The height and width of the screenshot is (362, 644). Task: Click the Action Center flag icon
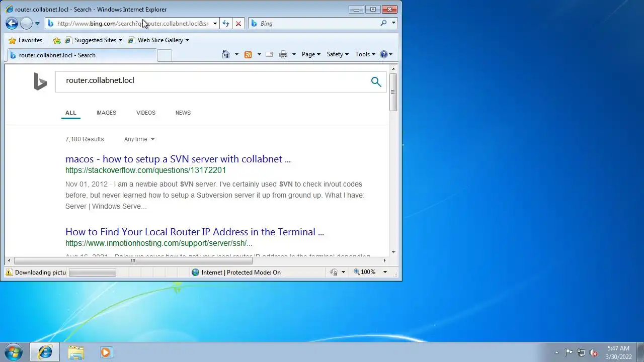coord(569,352)
